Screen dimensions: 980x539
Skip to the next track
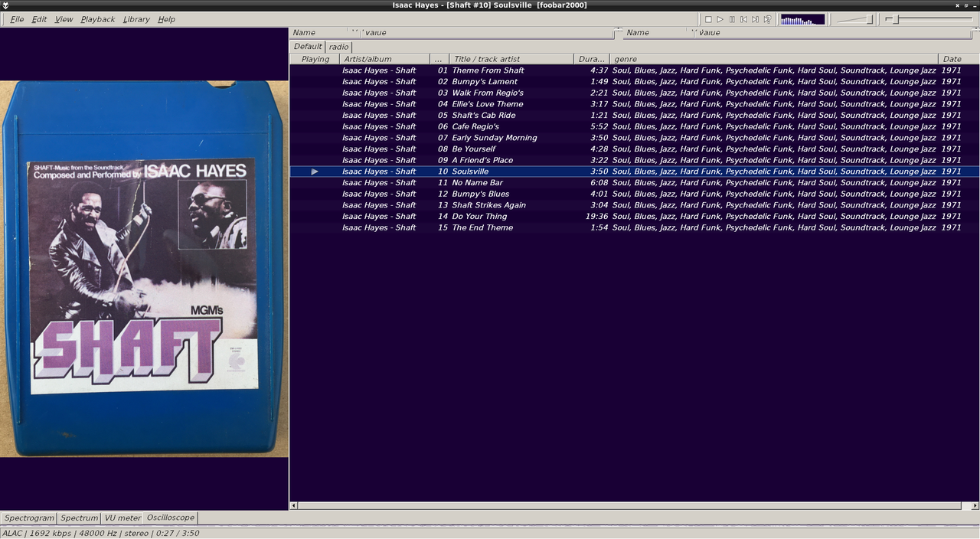click(x=755, y=19)
